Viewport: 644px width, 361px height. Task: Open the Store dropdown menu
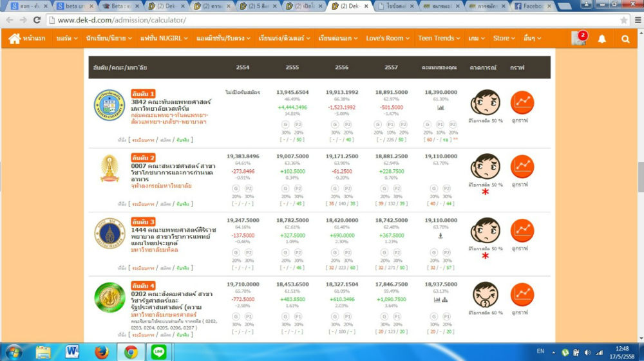(x=504, y=39)
